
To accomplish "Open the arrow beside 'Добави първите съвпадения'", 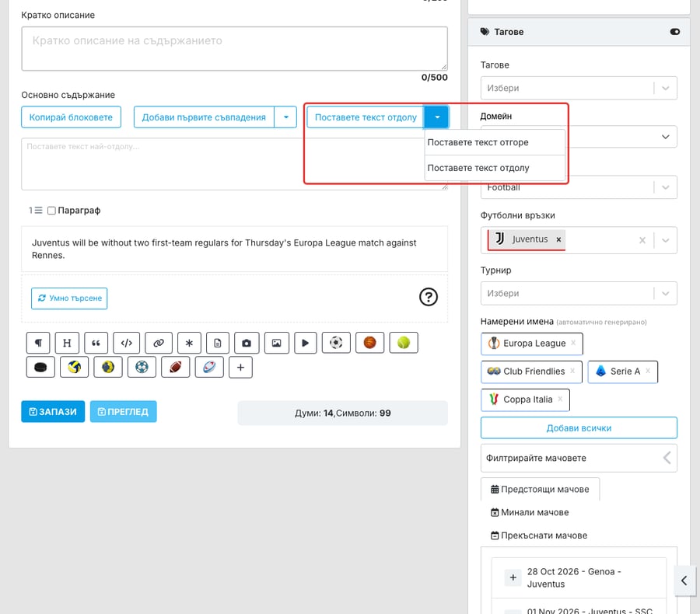I will point(285,117).
